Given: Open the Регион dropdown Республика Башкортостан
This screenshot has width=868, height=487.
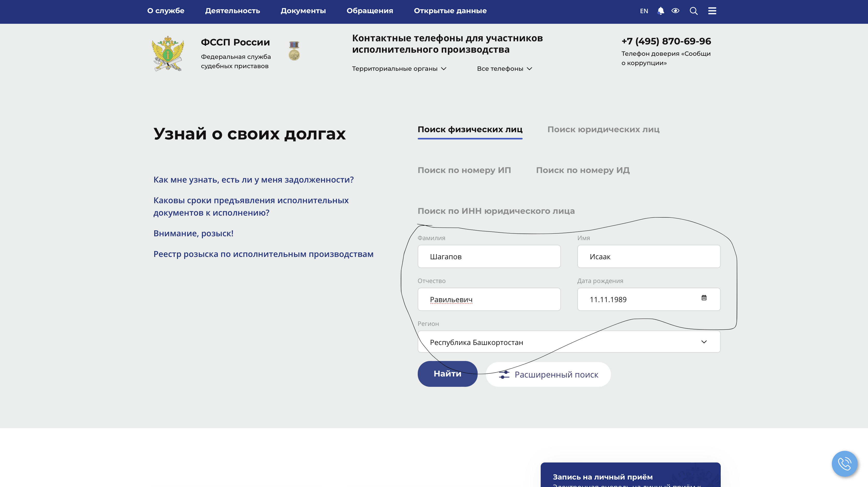Looking at the screenshot, I should pyautogui.click(x=569, y=342).
